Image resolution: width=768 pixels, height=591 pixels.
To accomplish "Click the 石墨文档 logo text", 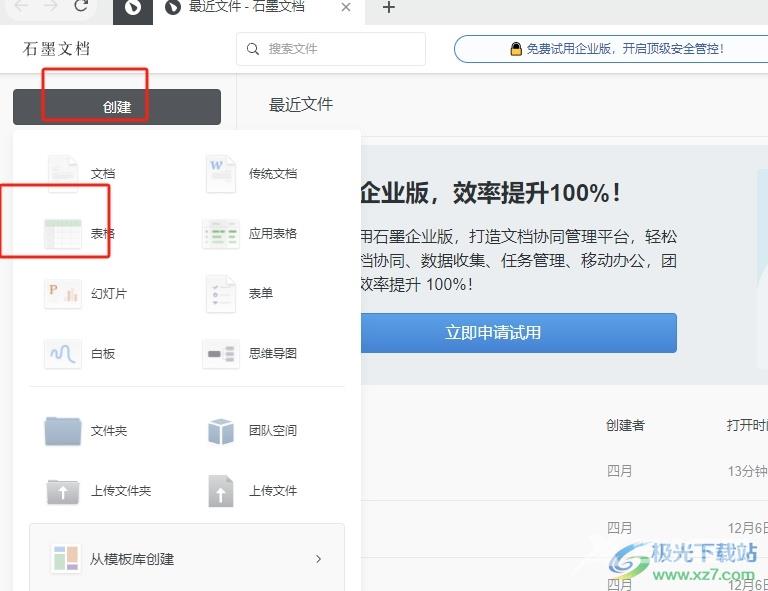I will coord(56,49).
